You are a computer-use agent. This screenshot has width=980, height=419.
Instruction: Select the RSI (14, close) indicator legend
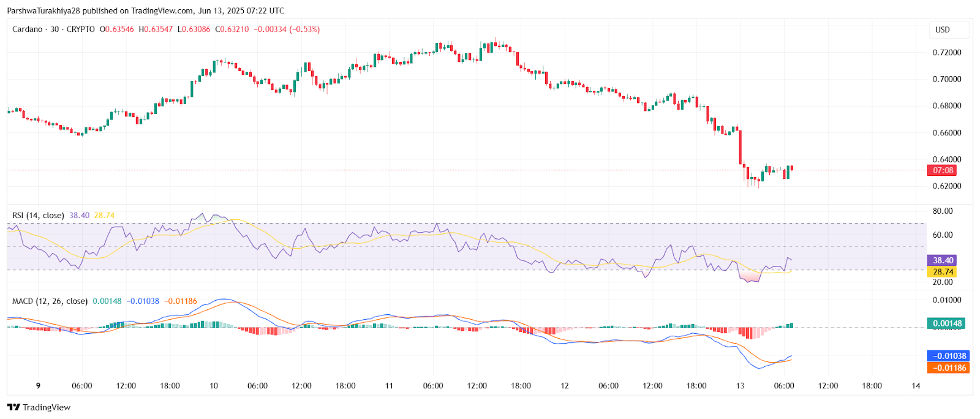[38, 216]
